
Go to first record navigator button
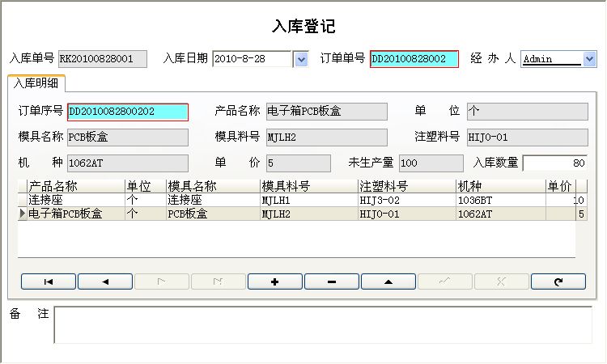[x=49, y=281]
